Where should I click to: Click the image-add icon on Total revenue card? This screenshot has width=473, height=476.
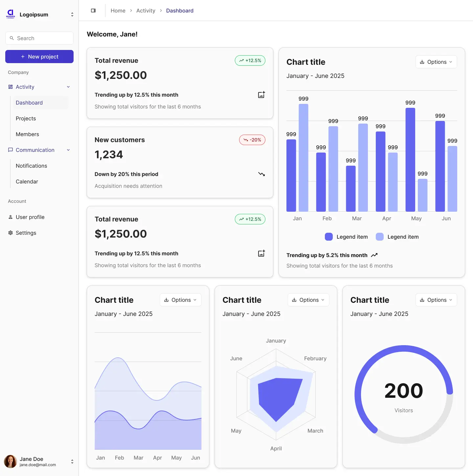(261, 95)
